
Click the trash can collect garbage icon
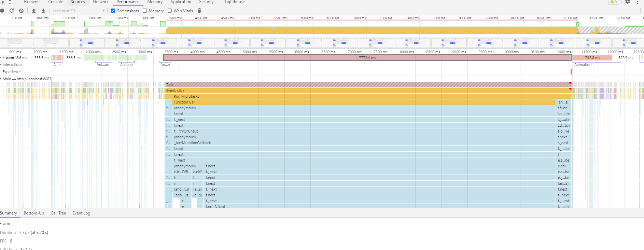click(199, 11)
